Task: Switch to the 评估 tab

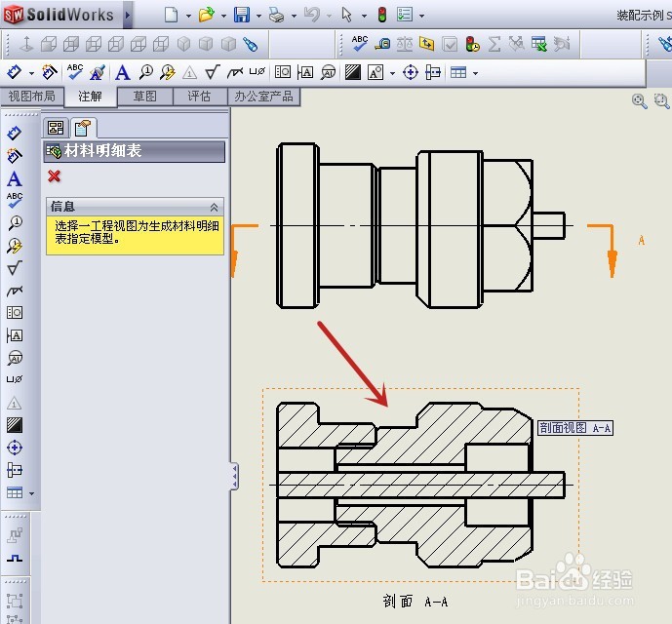Action: pos(199,97)
